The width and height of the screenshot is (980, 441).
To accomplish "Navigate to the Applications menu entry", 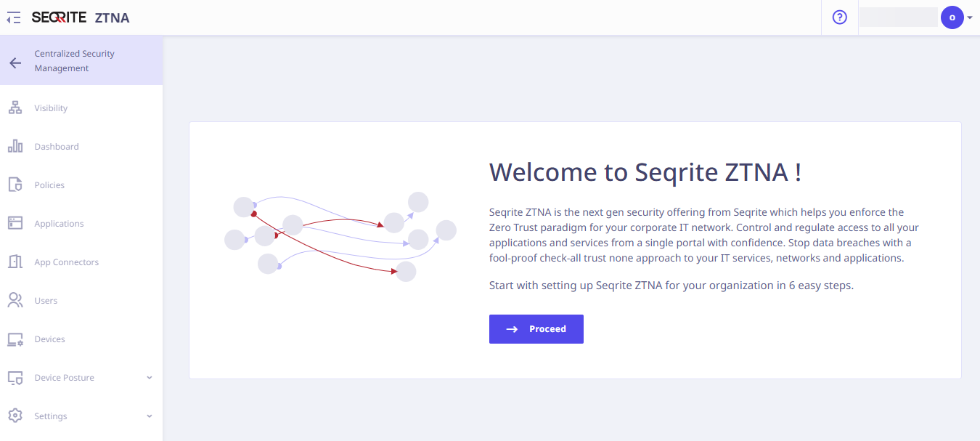I will point(81,224).
